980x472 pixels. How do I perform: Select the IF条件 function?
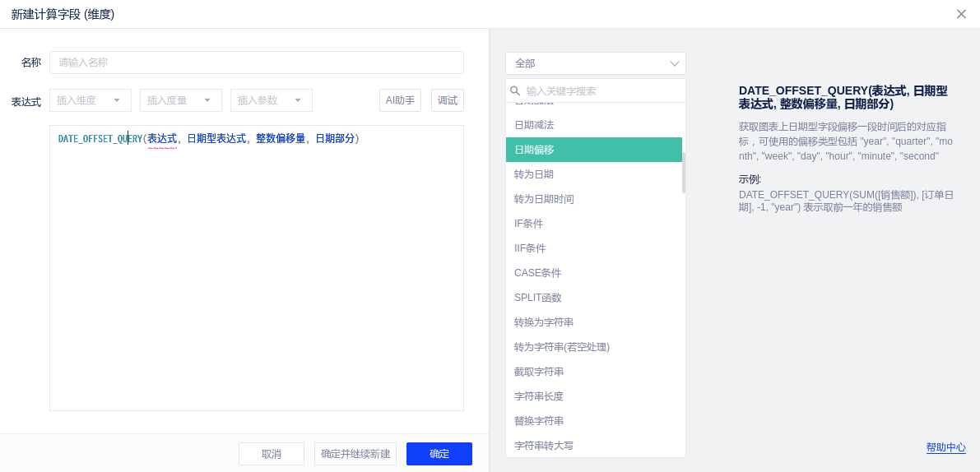click(529, 224)
